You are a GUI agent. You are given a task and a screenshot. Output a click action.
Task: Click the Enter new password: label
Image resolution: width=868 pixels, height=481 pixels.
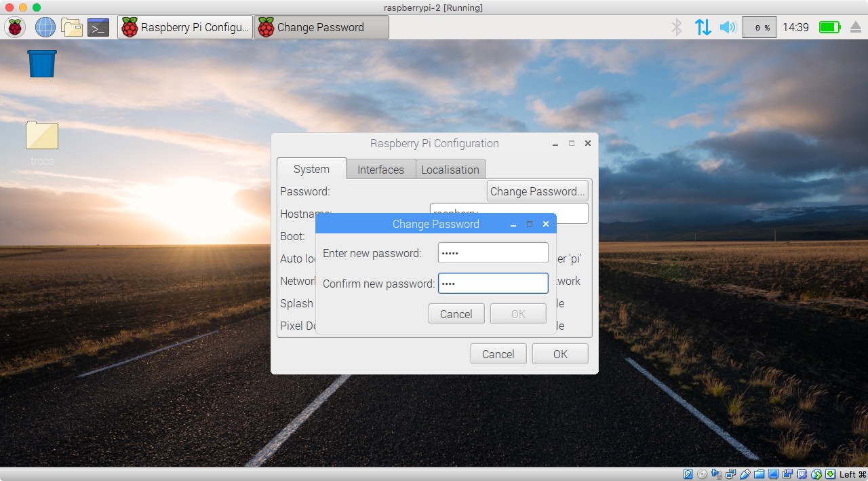pyautogui.click(x=372, y=253)
